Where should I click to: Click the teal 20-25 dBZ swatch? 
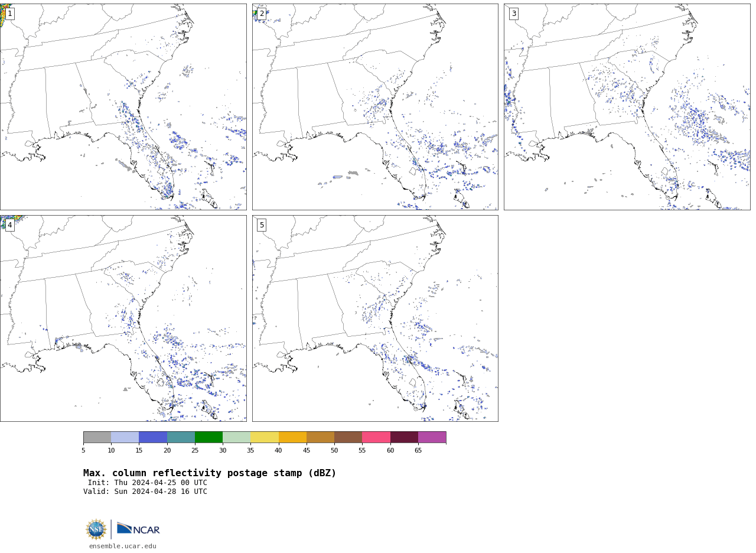[x=181, y=437]
